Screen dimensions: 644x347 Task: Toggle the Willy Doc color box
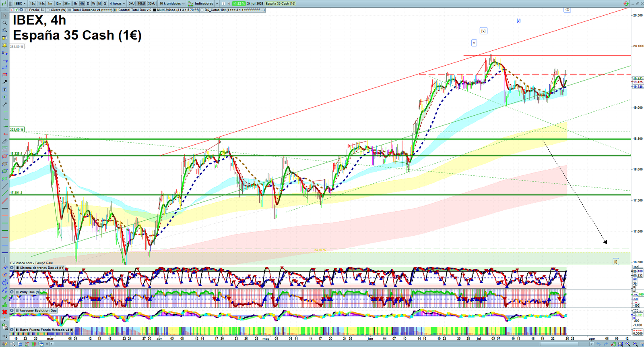point(17,292)
